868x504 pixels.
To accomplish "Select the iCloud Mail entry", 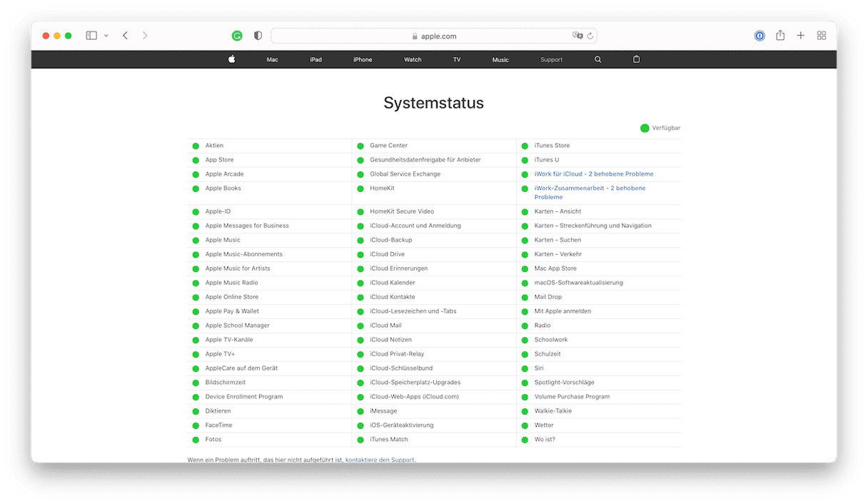I will click(385, 326).
